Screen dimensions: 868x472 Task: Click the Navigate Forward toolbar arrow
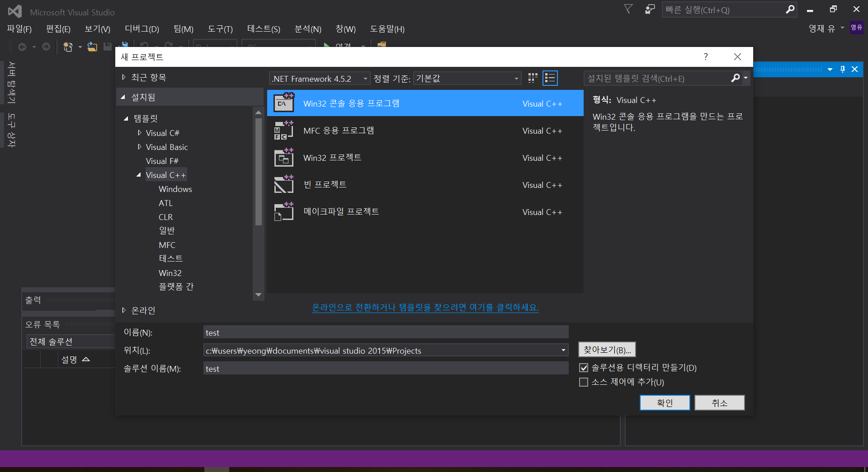click(46, 47)
